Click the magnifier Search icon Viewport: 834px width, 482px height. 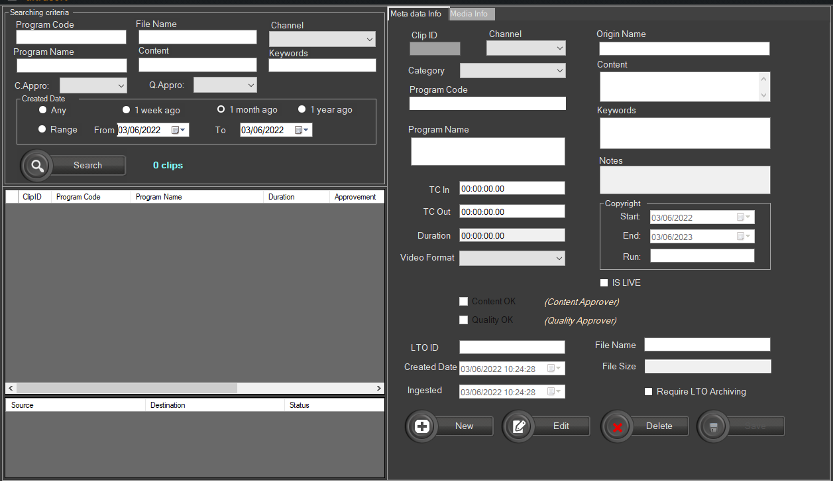coord(36,165)
